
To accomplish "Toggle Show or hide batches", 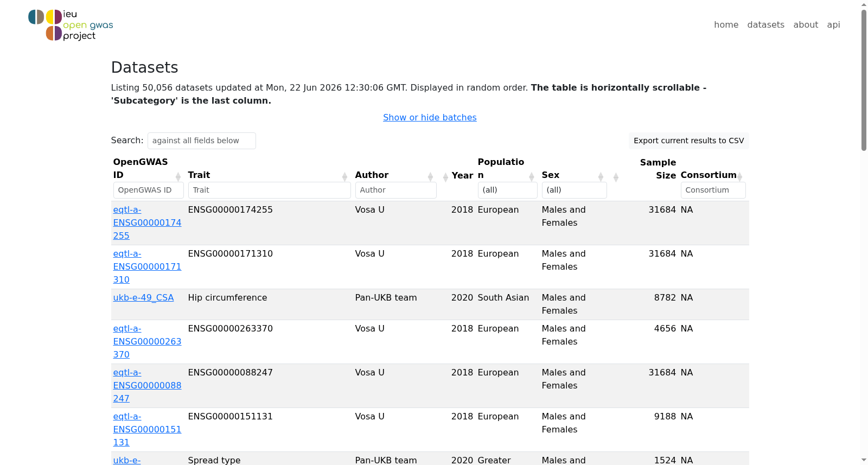I will pos(430,117).
